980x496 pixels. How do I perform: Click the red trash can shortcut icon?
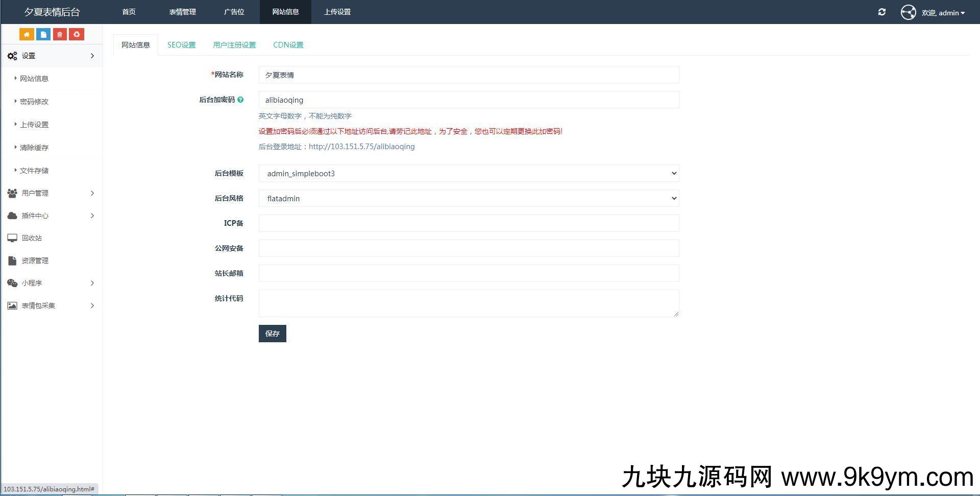pos(60,34)
